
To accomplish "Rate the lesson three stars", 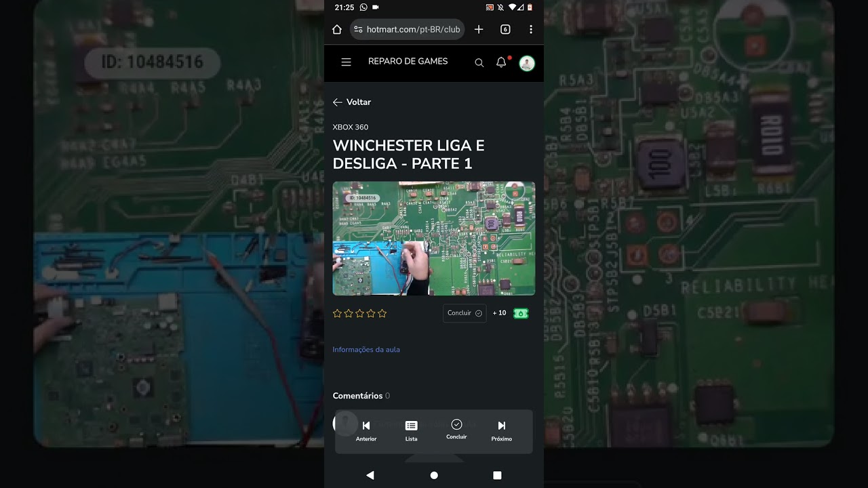I will point(359,313).
